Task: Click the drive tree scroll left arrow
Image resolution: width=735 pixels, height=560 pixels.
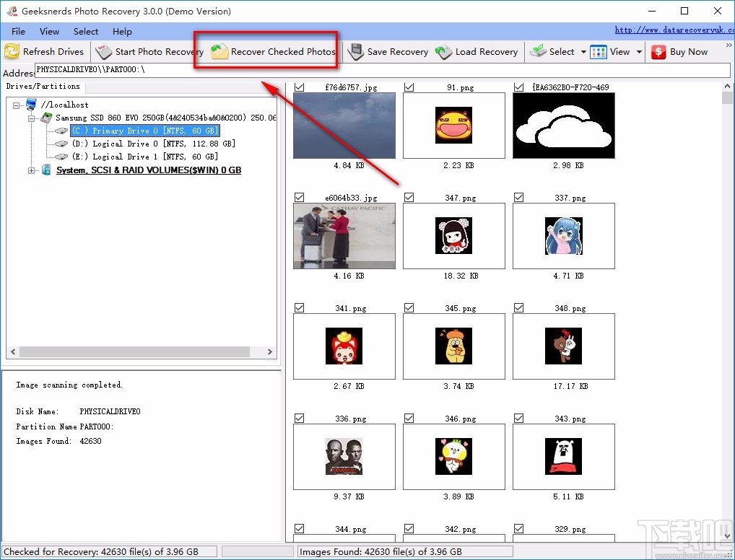Action: [13, 351]
